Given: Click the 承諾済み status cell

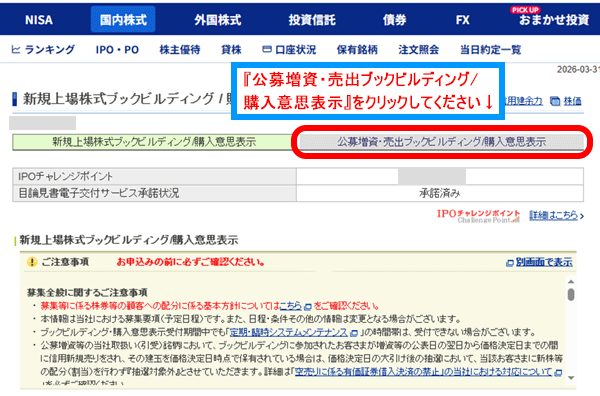Looking at the screenshot, I should point(440,193).
